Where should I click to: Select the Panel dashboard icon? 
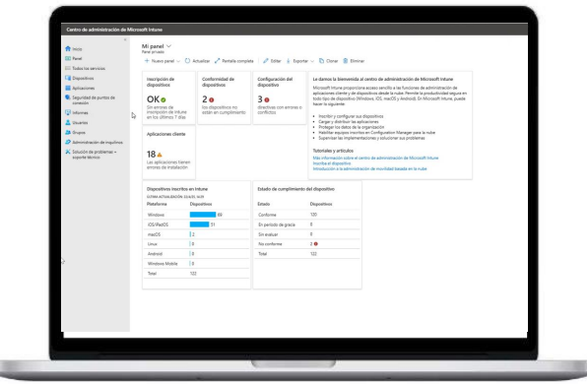tap(68, 58)
